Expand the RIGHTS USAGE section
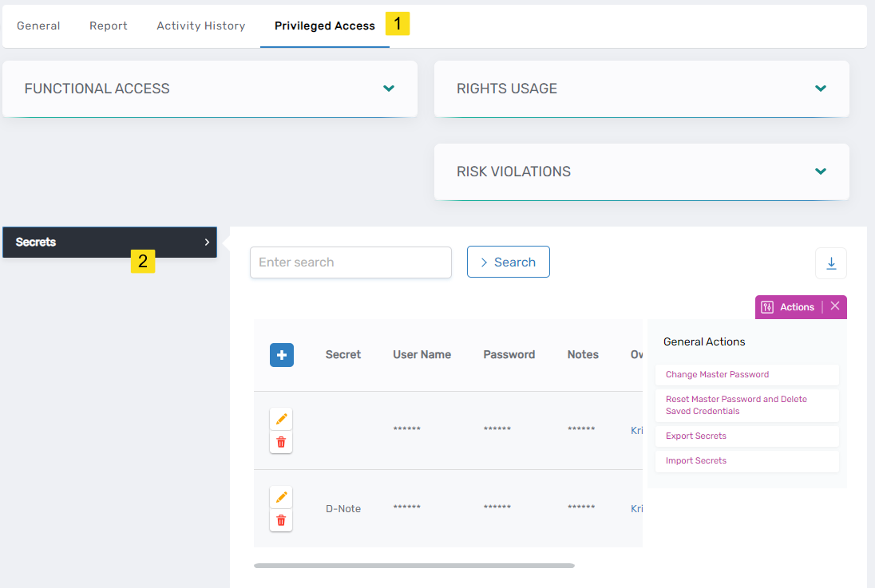Viewport: 875px width, 588px height. 820,89
